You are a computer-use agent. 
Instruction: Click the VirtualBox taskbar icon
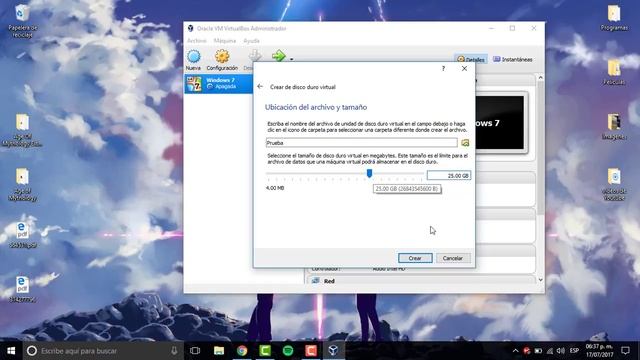333,351
